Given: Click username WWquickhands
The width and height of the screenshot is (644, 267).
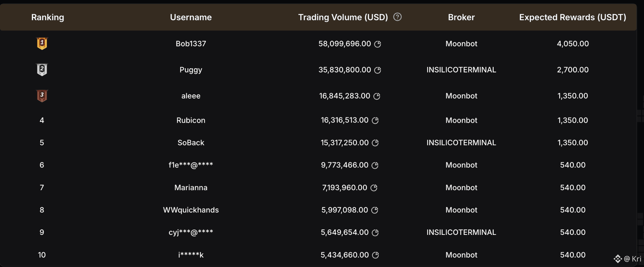Looking at the screenshot, I should point(191,210).
